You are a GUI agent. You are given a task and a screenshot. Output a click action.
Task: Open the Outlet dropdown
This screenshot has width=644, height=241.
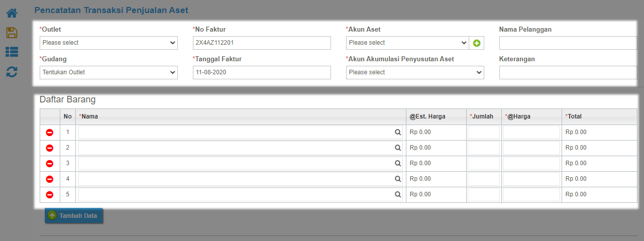pyautogui.click(x=109, y=43)
